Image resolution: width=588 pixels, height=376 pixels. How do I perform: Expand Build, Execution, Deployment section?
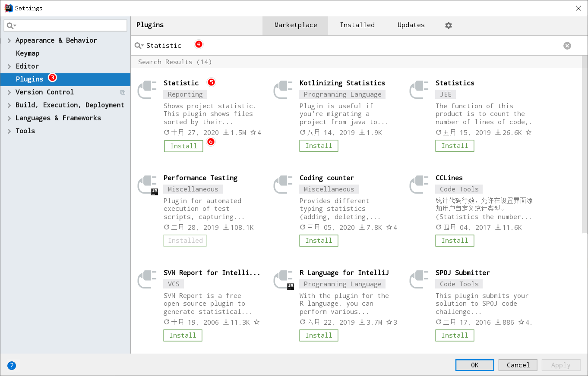(x=9, y=105)
